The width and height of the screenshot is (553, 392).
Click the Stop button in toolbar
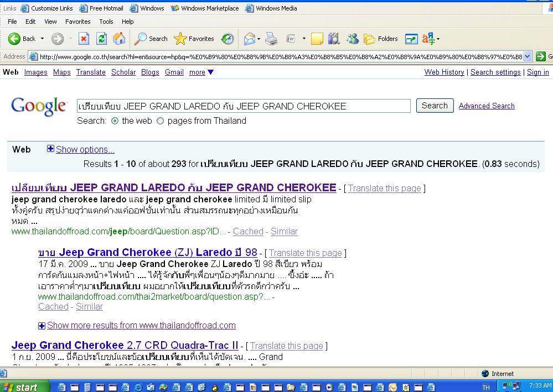coord(84,39)
